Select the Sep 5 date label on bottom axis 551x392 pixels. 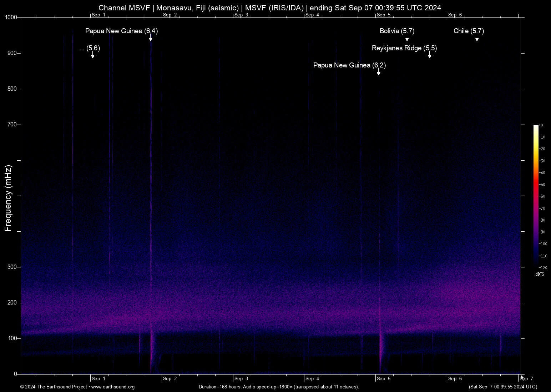tap(384, 379)
